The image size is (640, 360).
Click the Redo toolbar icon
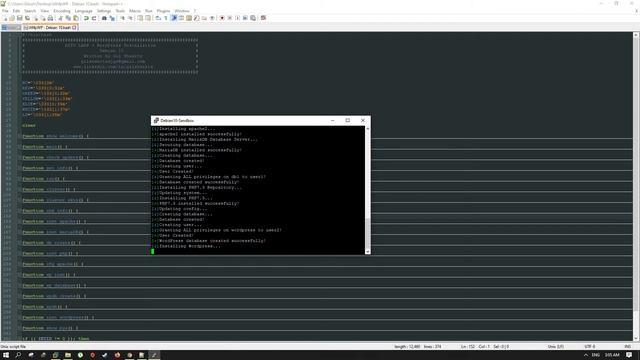(94, 18)
